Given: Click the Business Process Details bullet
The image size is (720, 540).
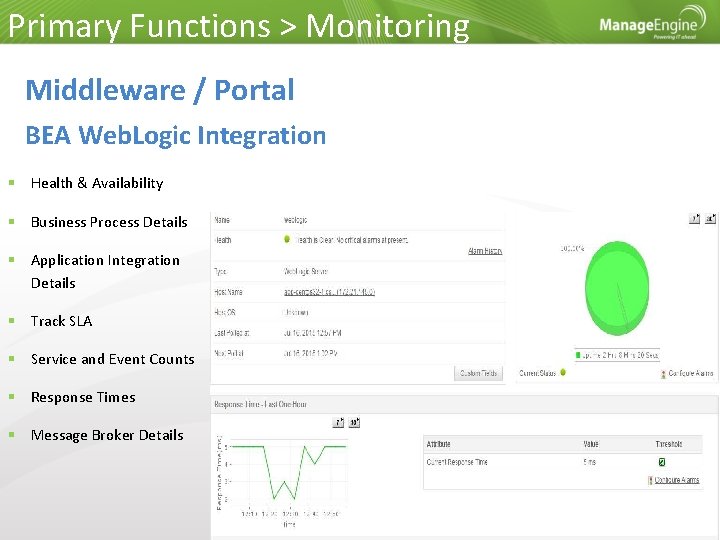Looking at the screenshot, I should click(x=109, y=222).
